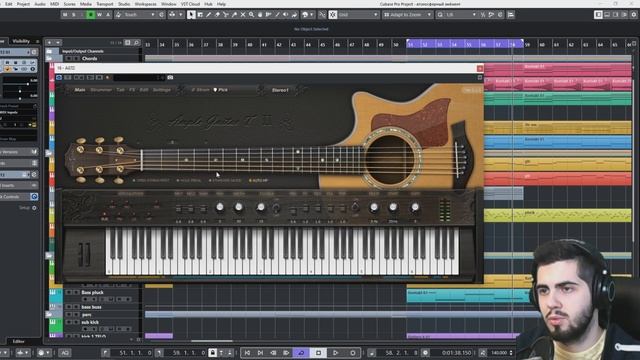Click the quantize Q icon
The width and height of the screenshot is (640, 360).
pyautogui.click(x=440, y=15)
